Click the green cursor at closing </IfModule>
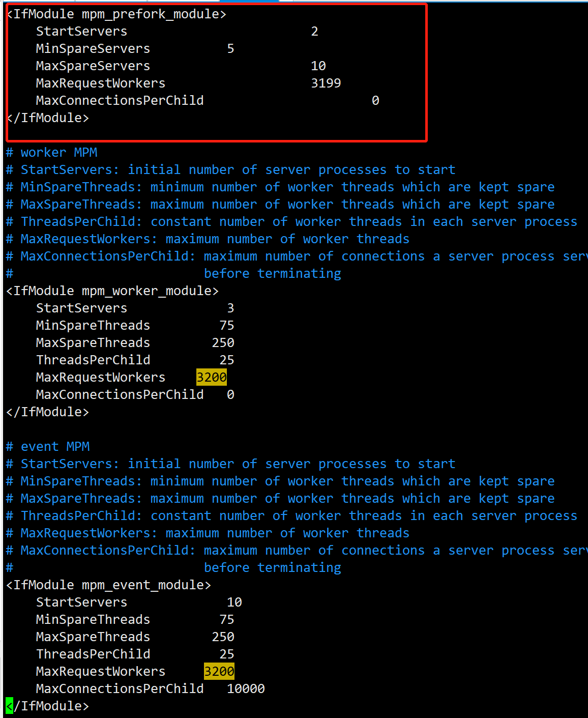The image size is (588, 718). [9, 706]
